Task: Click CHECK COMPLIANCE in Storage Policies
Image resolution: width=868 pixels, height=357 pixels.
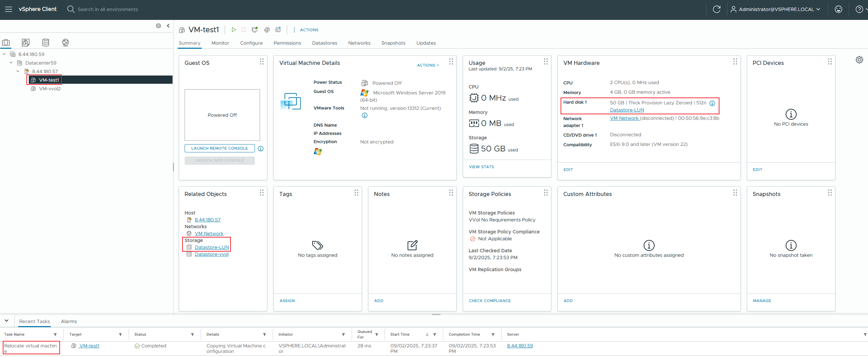Action: 490,301
